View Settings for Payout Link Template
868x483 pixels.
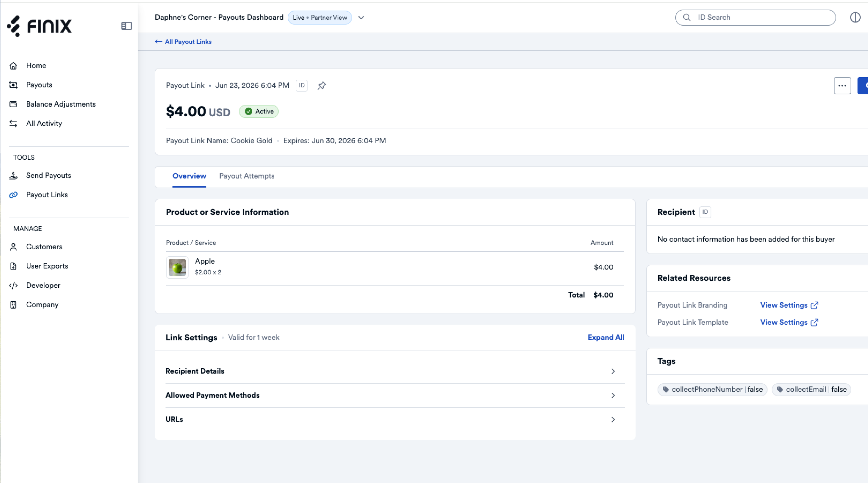click(x=789, y=322)
